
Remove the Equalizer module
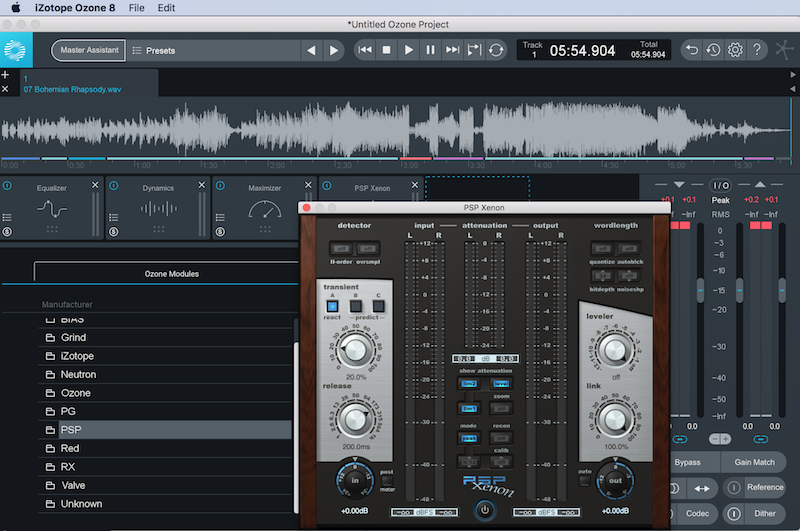click(95, 185)
